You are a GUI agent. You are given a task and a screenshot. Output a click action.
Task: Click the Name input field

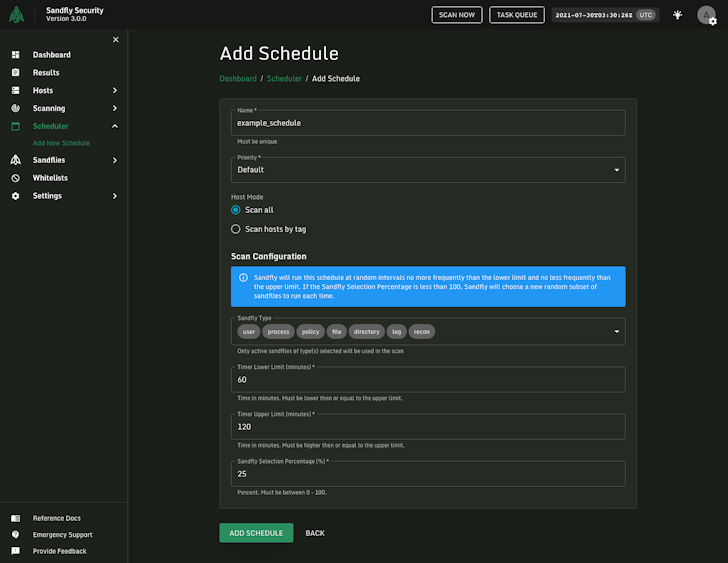pyautogui.click(x=428, y=123)
